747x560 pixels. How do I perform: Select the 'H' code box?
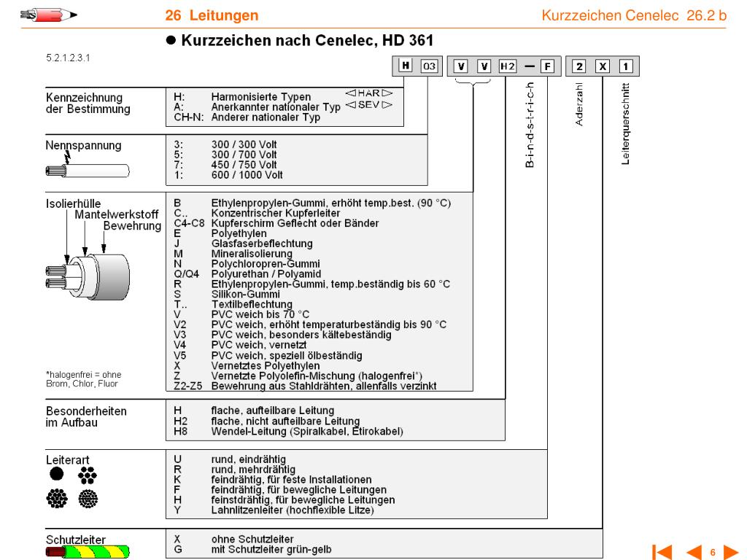point(406,66)
